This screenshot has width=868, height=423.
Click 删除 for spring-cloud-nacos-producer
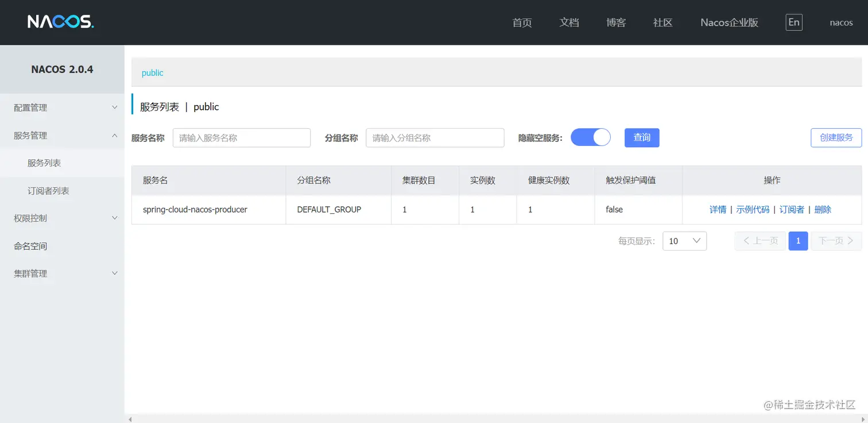point(823,209)
